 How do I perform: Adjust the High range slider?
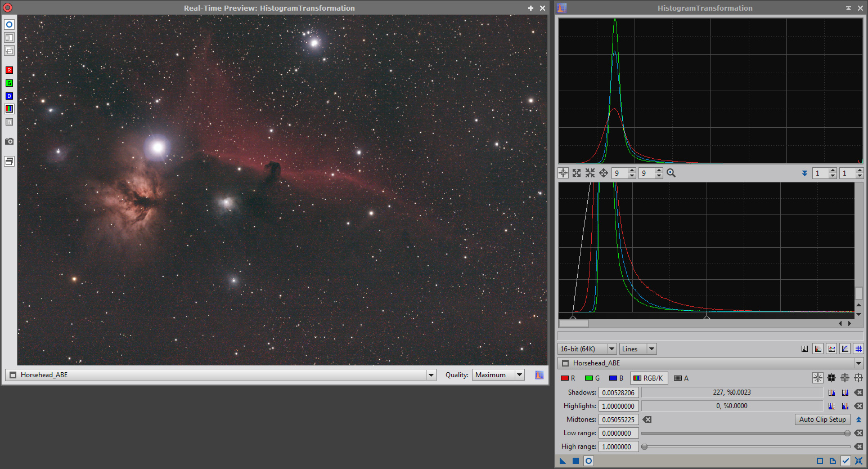coord(746,446)
